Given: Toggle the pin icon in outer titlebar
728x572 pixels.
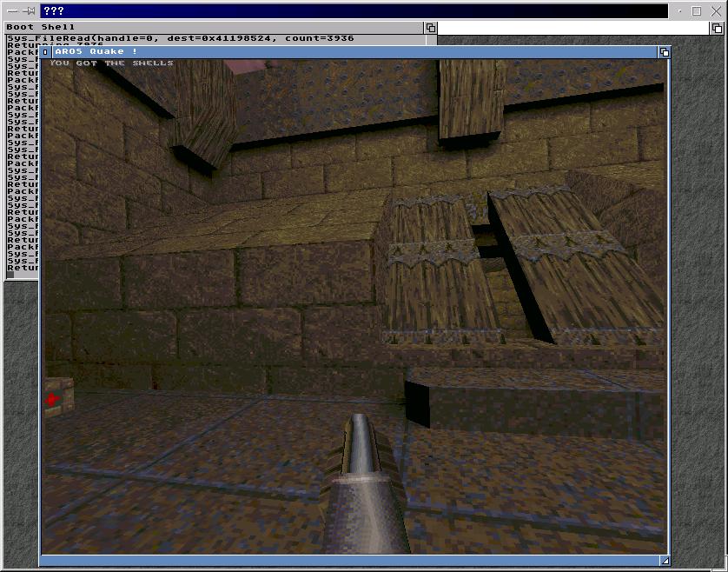Looking at the screenshot, I should click(x=30, y=11).
